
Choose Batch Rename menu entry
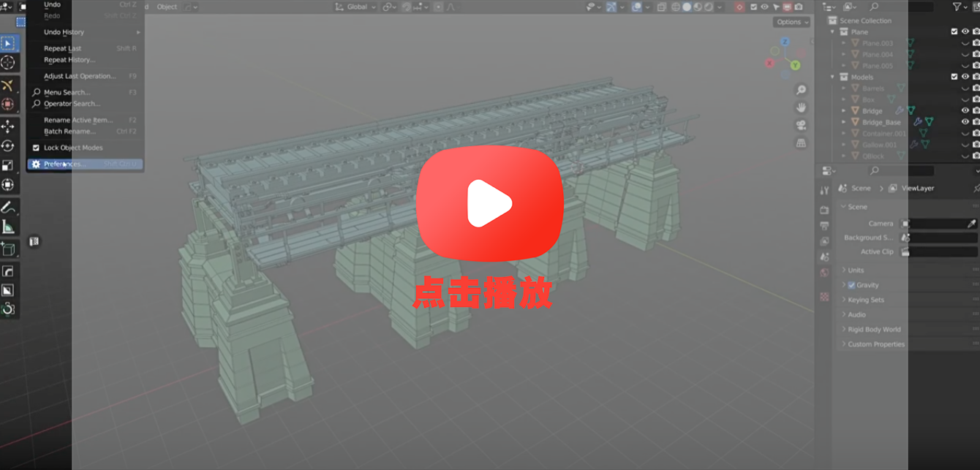85,132
